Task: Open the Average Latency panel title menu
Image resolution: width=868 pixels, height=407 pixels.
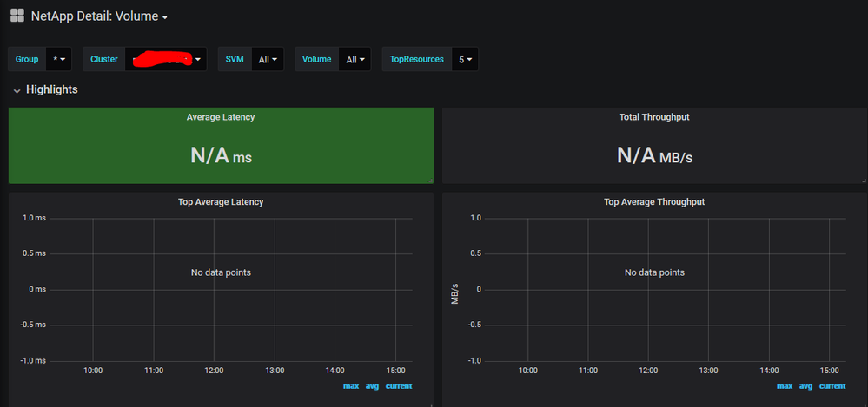Action: [221, 117]
